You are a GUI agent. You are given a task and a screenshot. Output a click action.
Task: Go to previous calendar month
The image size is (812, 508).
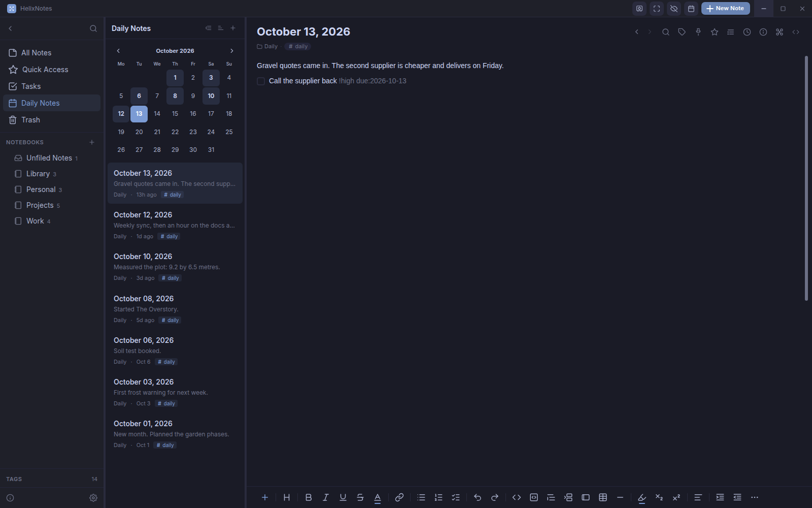click(x=118, y=51)
